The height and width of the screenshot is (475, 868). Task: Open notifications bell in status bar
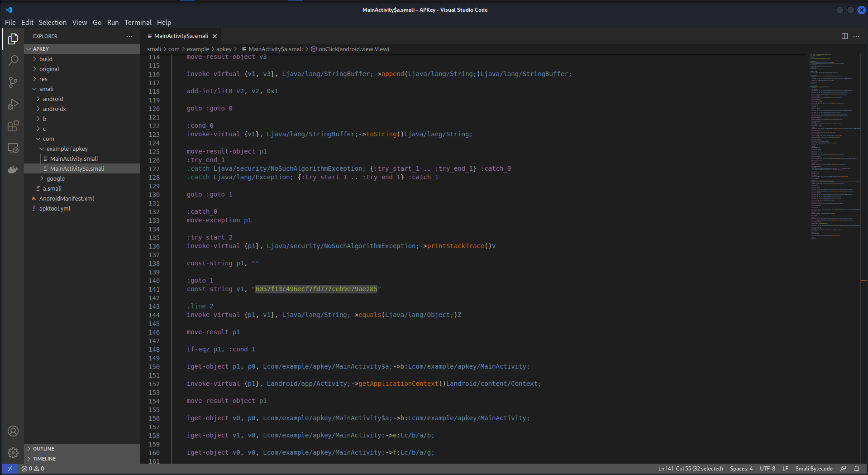857,469
